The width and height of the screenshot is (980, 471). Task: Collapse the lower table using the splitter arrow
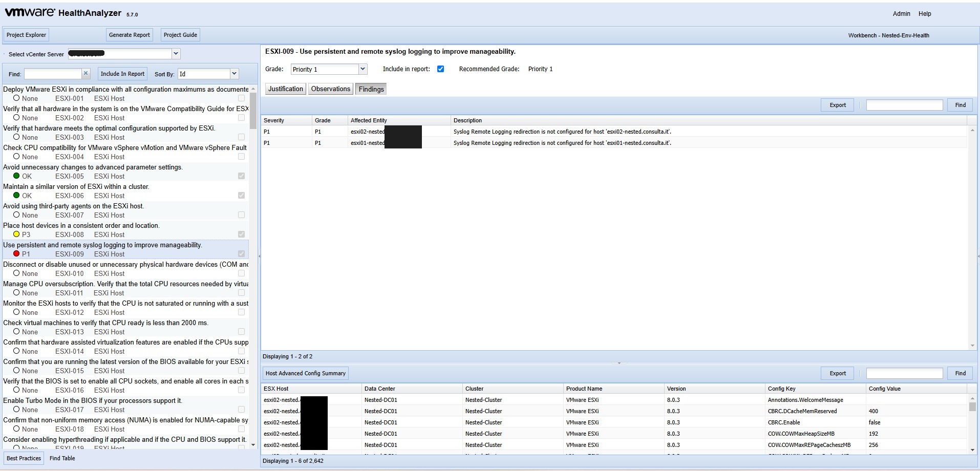(619, 363)
